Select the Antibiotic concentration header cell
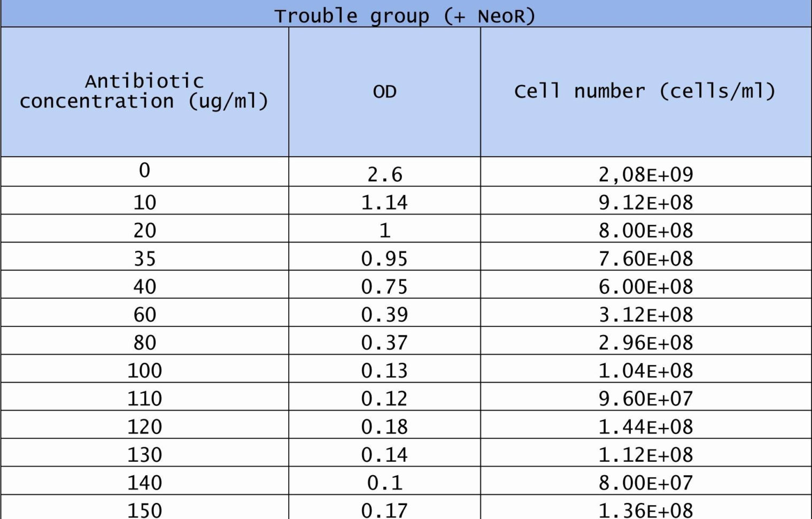The image size is (812, 519). (x=144, y=91)
